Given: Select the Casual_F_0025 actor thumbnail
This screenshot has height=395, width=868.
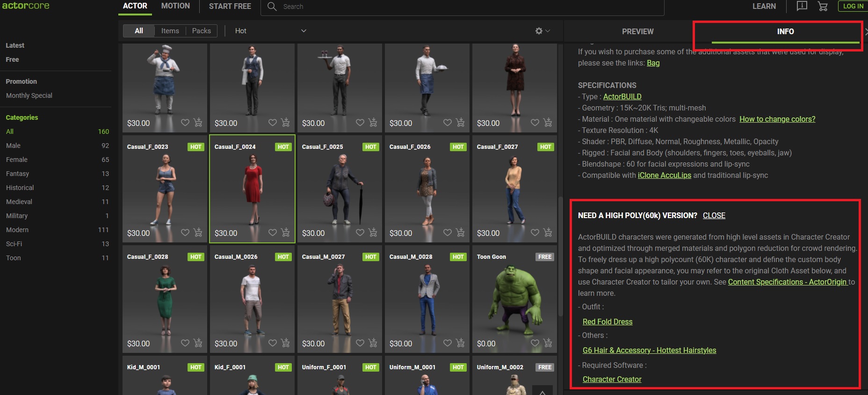Looking at the screenshot, I should 340,189.
